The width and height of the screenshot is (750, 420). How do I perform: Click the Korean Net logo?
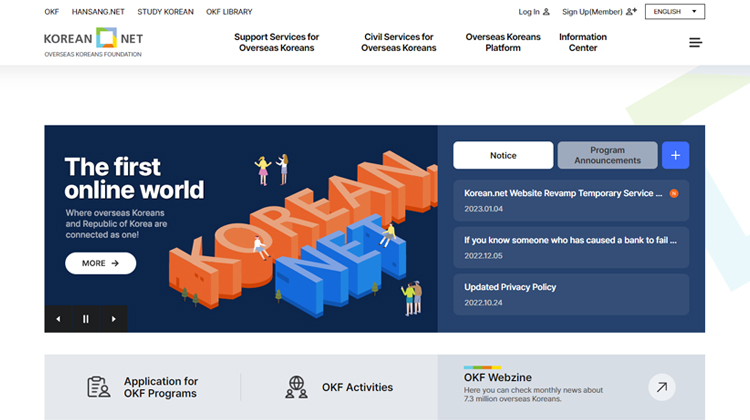[x=93, y=42]
